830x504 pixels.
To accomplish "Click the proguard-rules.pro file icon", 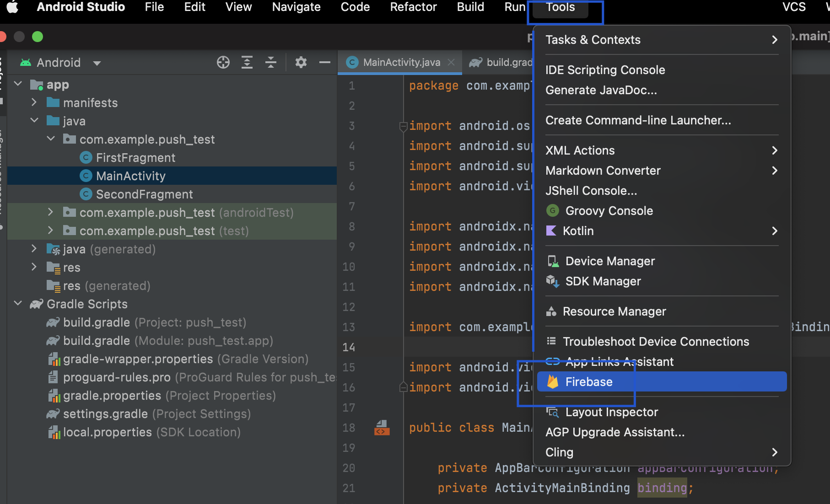I will pos(53,377).
